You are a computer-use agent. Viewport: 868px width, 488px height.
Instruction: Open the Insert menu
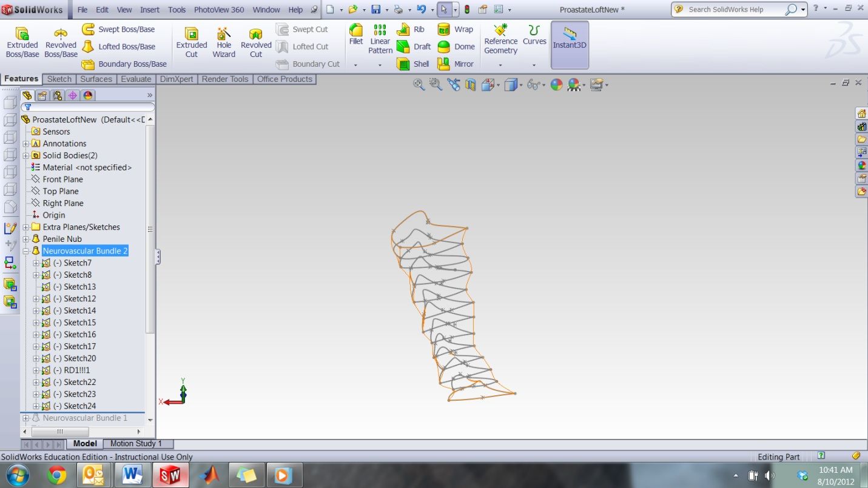(150, 10)
